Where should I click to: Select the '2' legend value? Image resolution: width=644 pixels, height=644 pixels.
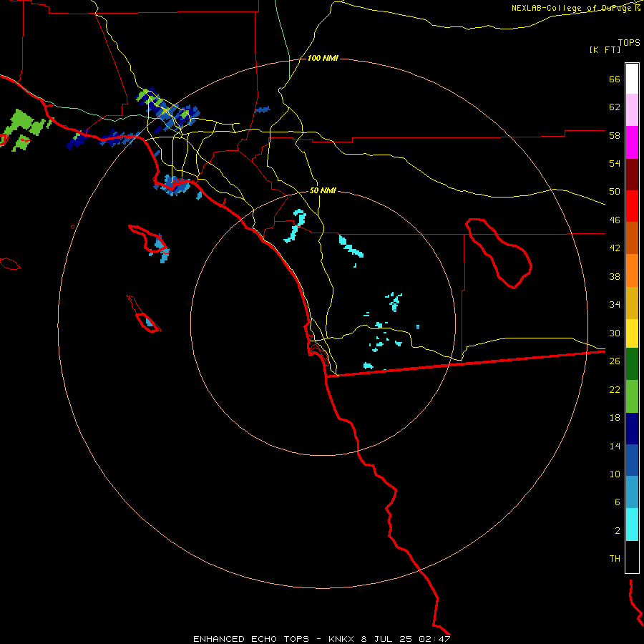618,531
